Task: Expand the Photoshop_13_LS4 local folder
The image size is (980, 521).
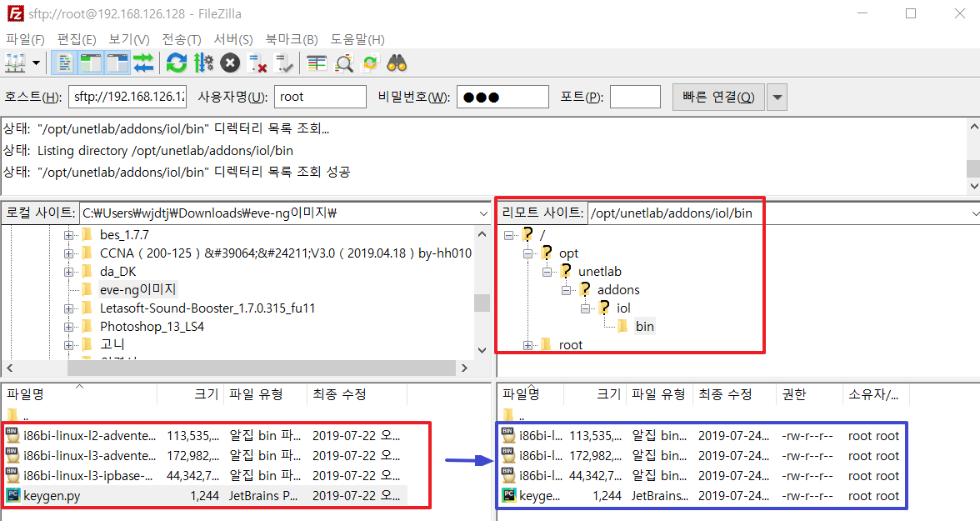Action: [x=68, y=327]
